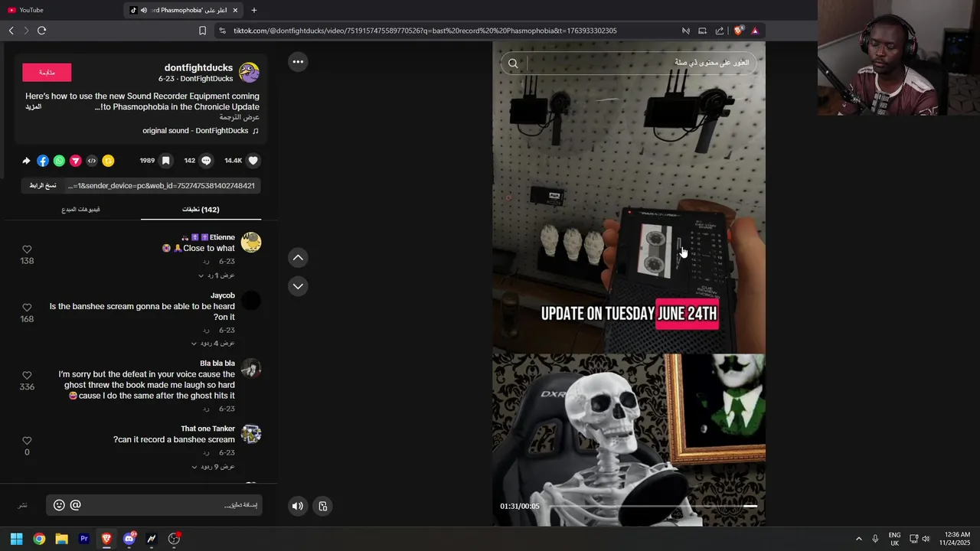The width and height of the screenshot is (980, 551).
Task: Open Discord from taskbar
Action: click(129, 539)
